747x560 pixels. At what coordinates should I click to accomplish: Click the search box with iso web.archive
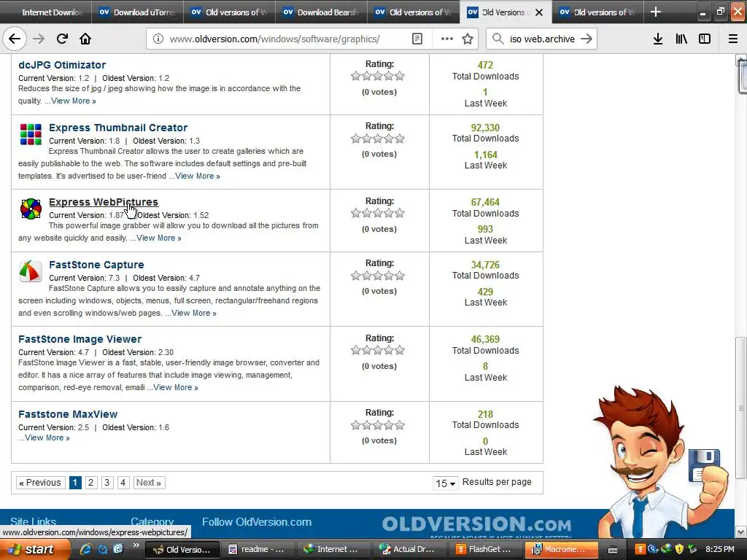[542, 39]
